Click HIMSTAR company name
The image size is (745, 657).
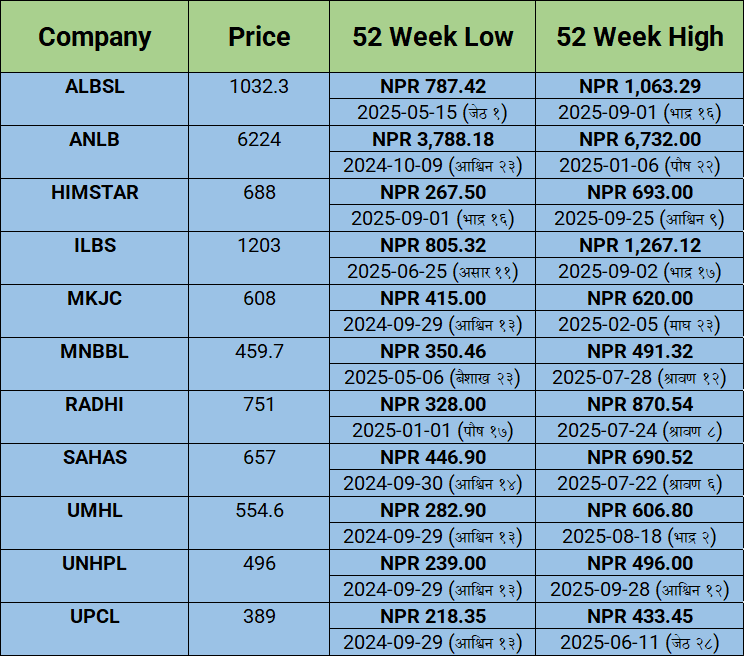click(x=95, y=193)
